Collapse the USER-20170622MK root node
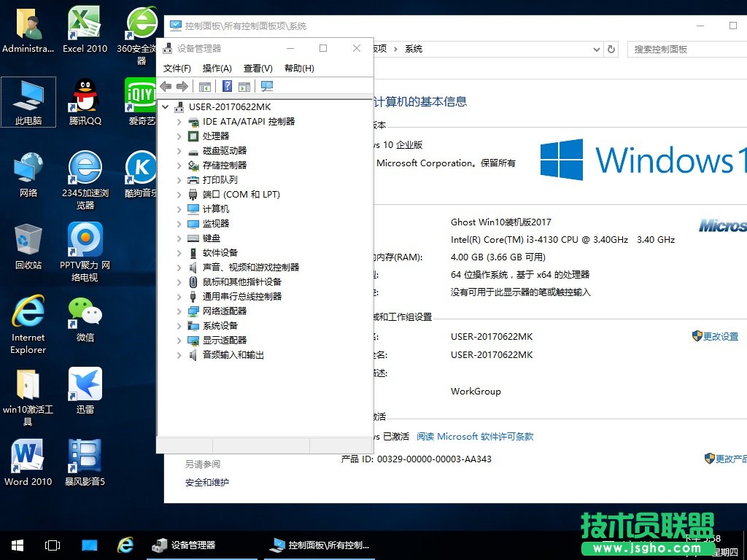The width and height of the screenshot is (747, 560). tap(166, 107)
